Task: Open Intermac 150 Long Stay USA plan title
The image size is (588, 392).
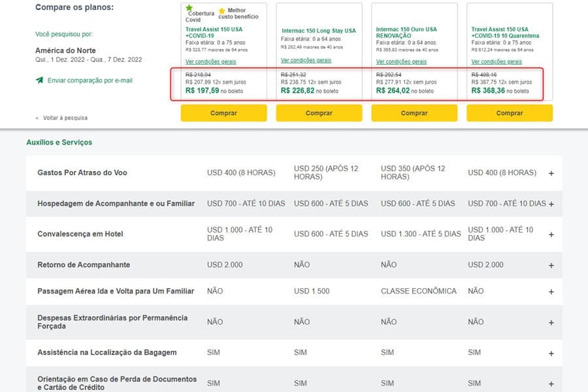Action: click(319, 31)
